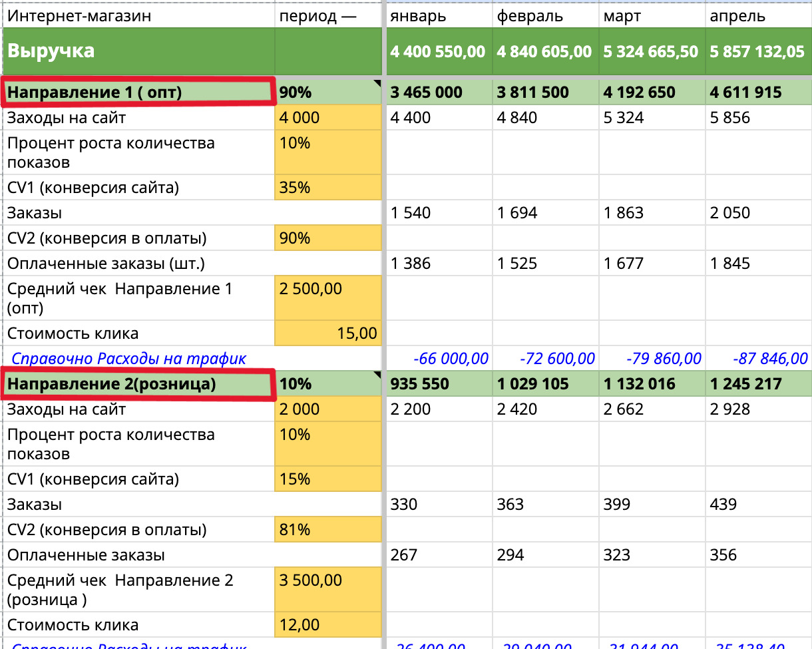
Task: Select the "Направление 1 ( опт)" label cell
Action: [x=138, y=92]
